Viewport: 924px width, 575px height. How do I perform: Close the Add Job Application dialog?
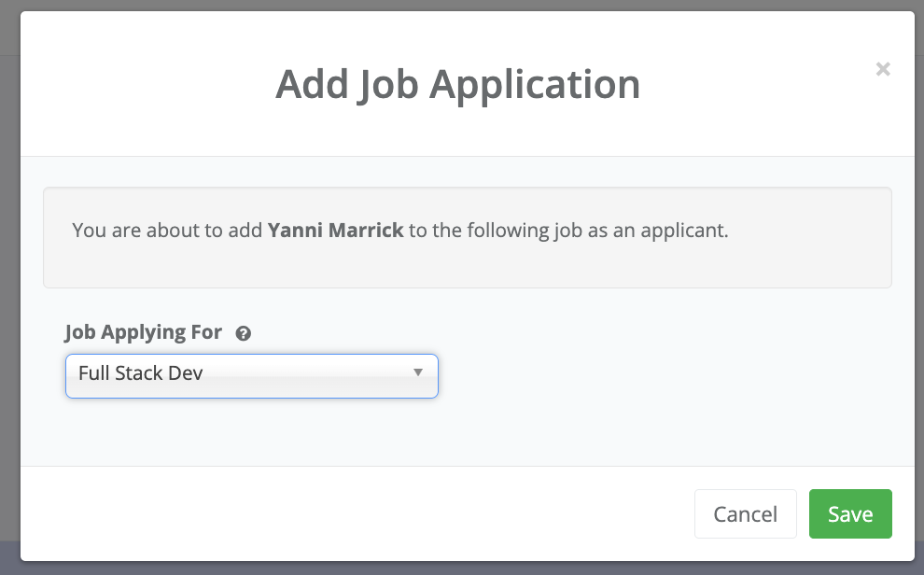click(883, 68)
